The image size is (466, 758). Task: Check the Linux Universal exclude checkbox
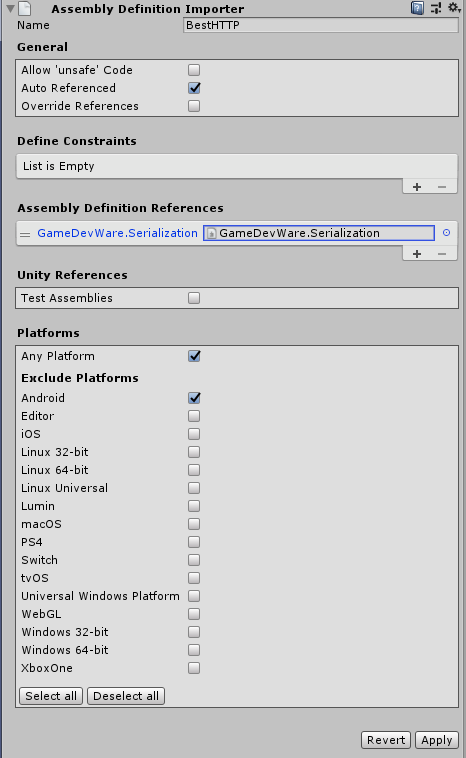pyautogui.click(x=194, y=488)
